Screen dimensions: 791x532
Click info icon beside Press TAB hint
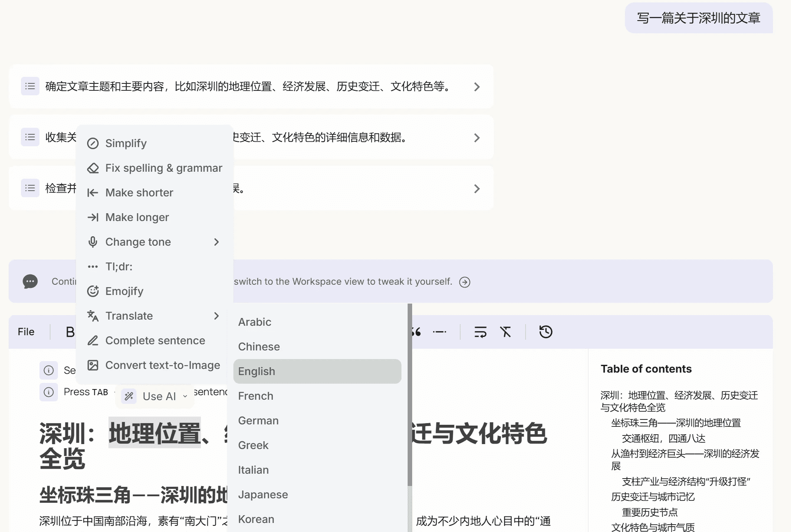point(48,392)
